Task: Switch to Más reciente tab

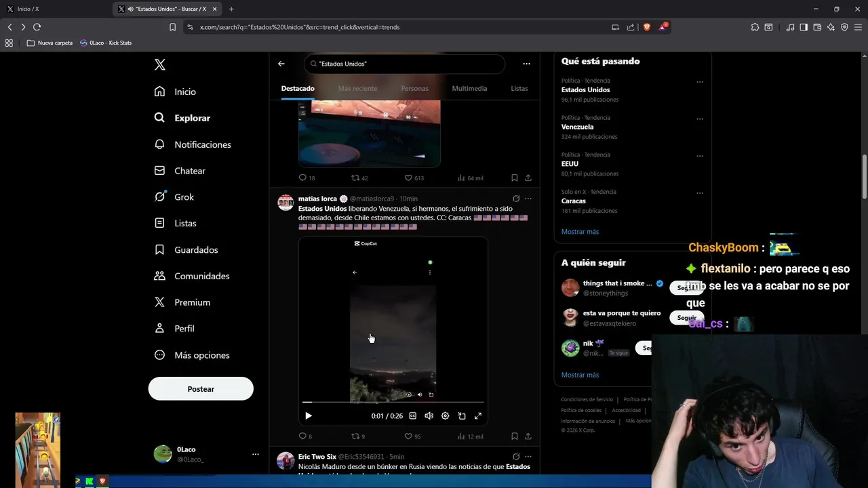Action: (x=357, y=89)
